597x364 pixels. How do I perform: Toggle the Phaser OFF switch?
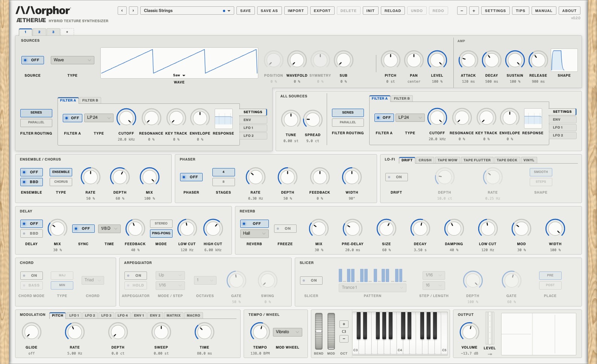(191, 177)
